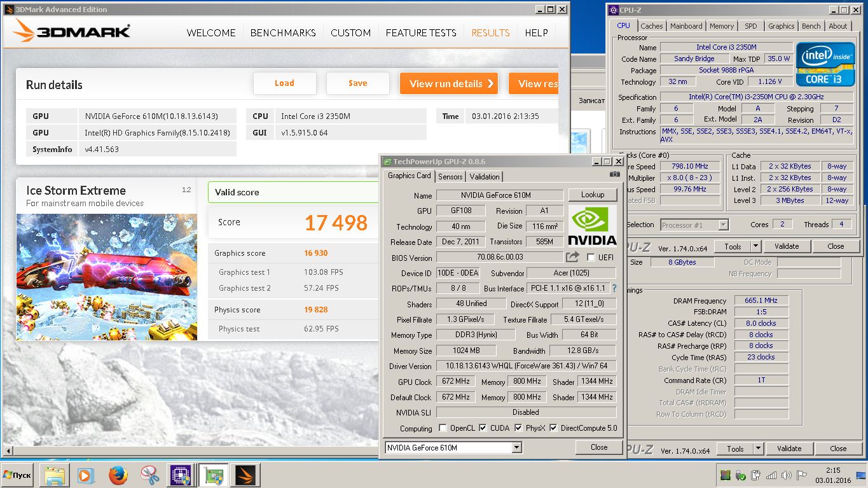The height and width of the screenshot is (488, 868).
Task: Open the Bench tab in CPU-Z
Action: coord(811,26)
